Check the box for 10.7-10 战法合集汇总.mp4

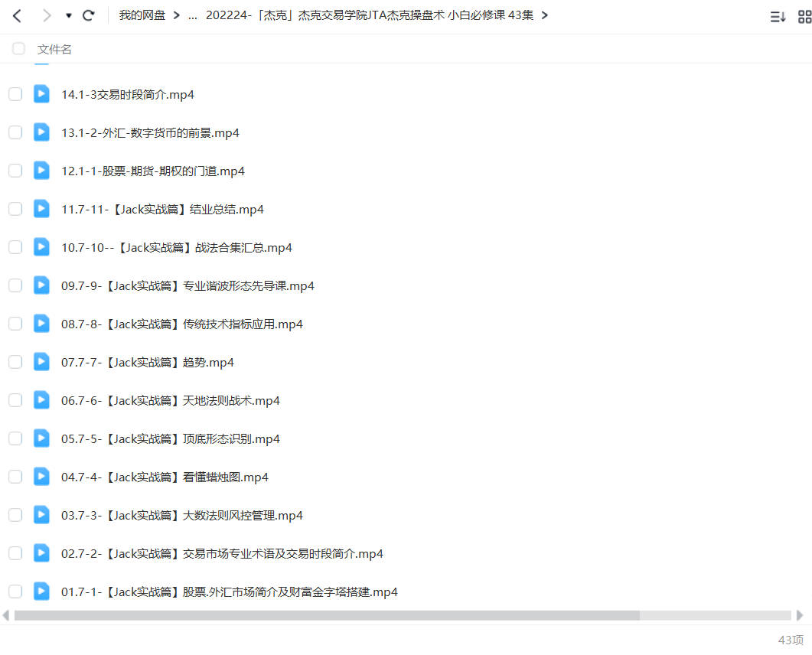pos(15,247)
